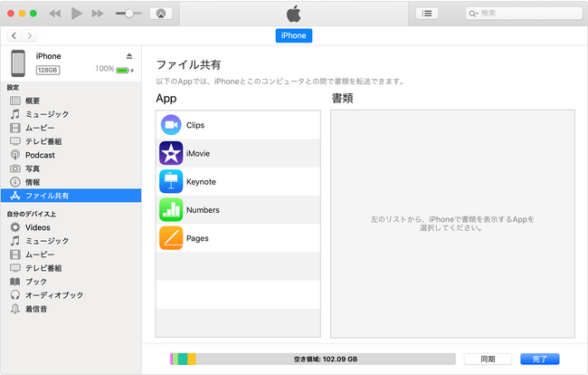Click the 128GB capacity badge
The height and width of the screenshot is (375, 588).
point(48,70)
